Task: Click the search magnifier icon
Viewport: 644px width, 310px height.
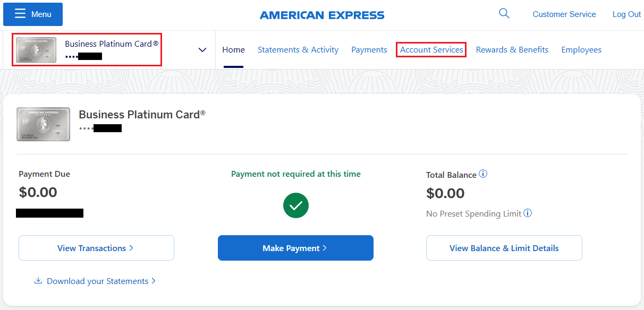Action: 504,14
